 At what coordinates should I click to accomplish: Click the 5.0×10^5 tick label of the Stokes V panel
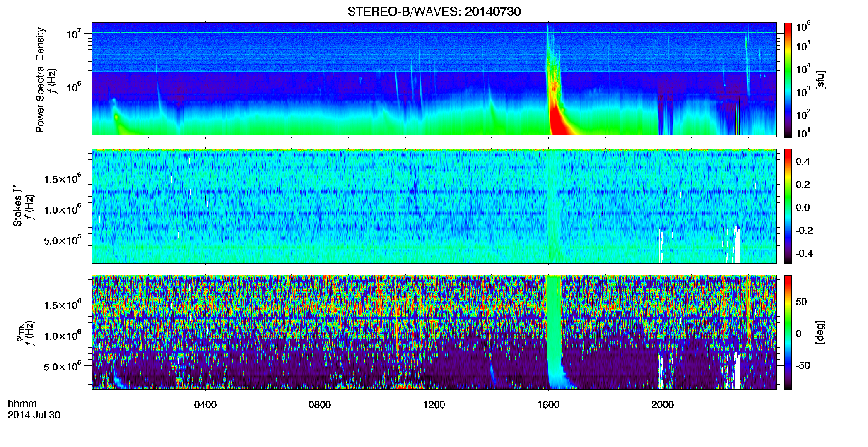63,240
